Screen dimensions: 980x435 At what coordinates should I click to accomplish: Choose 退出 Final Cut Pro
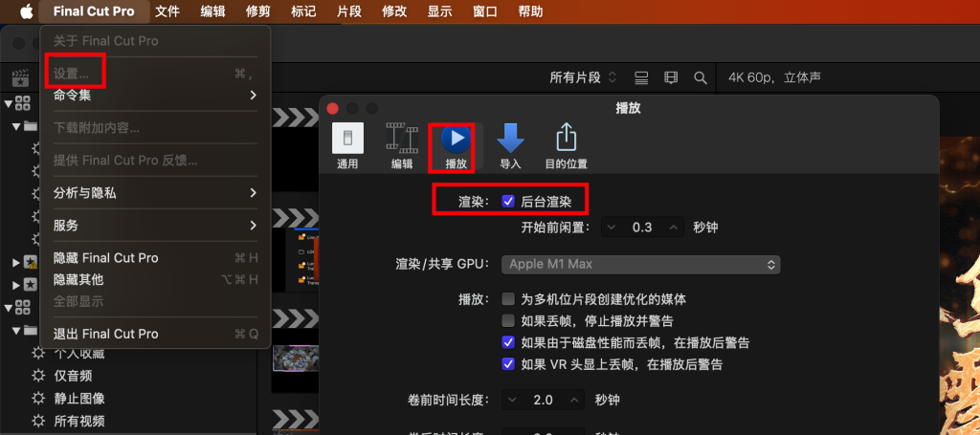click(x=155, y=334)
